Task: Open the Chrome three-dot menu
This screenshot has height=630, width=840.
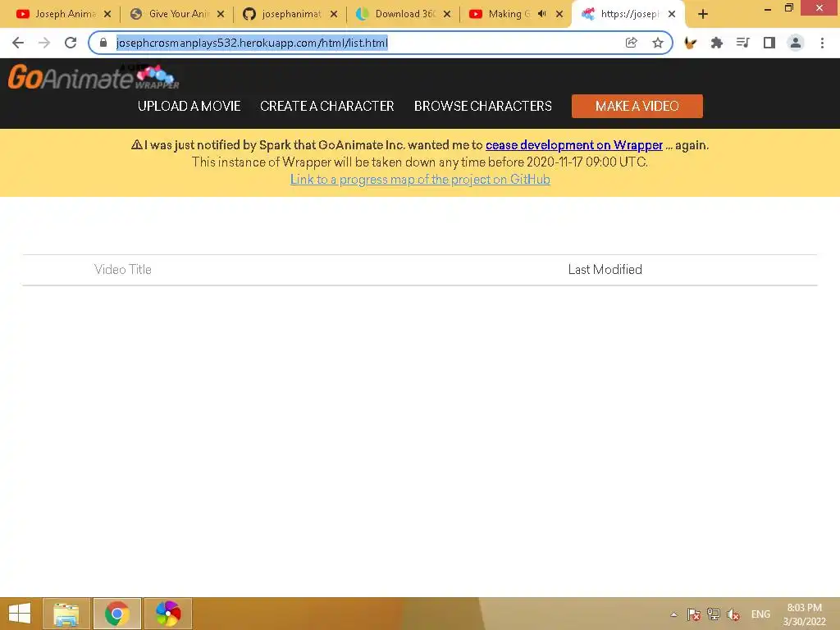Action: coord(822,43)
